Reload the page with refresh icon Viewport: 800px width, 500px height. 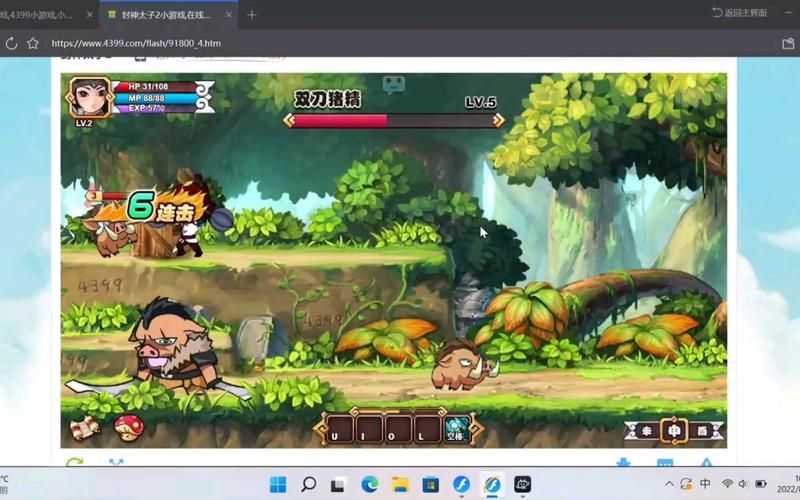coord(11,43)
